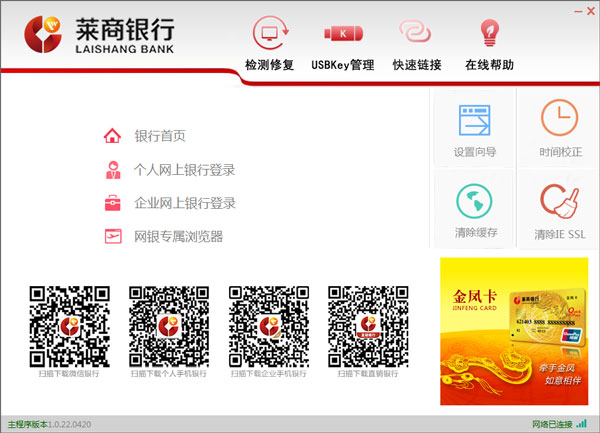Click the 扫描下载直销银行 caption
The image size is (600, 433).
pyautogui.click(x=368, y=373)
